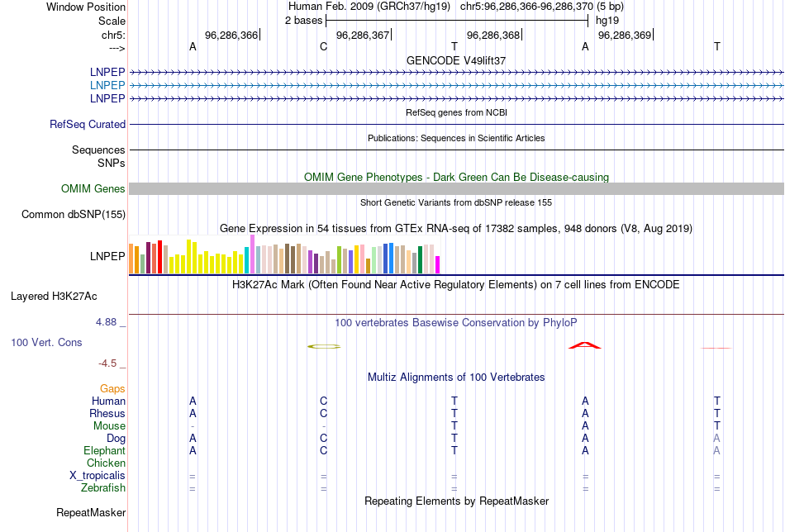
Task: Click the tall violet bar in GTEx chart
Action: pyautogui.click(x=252, y=254)
